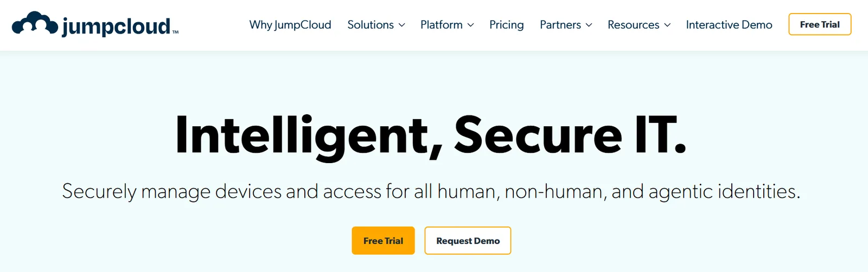Viewport: 868px width, 272px height.
Task: Expand the chevron next to Platform
Action: [470, 25]
